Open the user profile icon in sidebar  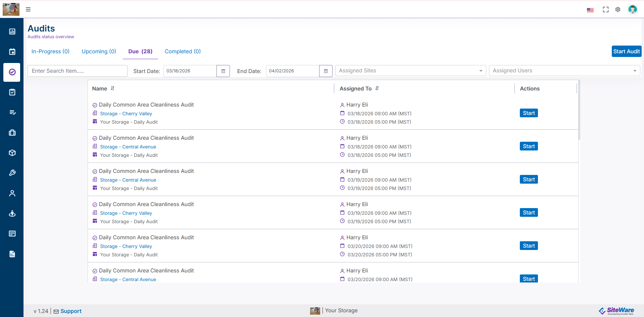click(12, 193)
